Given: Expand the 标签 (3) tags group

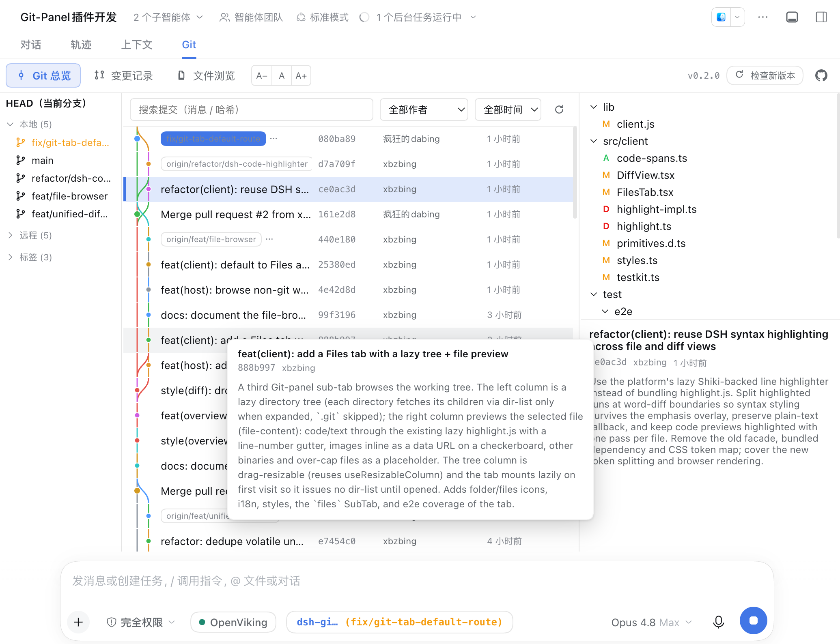Looking at the screenshot, I should click(11, 257).
